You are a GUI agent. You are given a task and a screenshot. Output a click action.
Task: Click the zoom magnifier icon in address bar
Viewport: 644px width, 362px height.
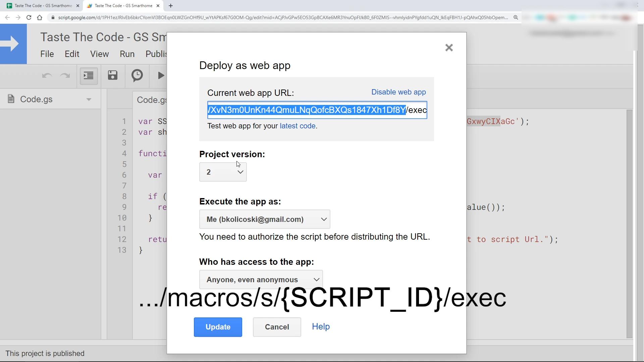(x=516, y=17)
